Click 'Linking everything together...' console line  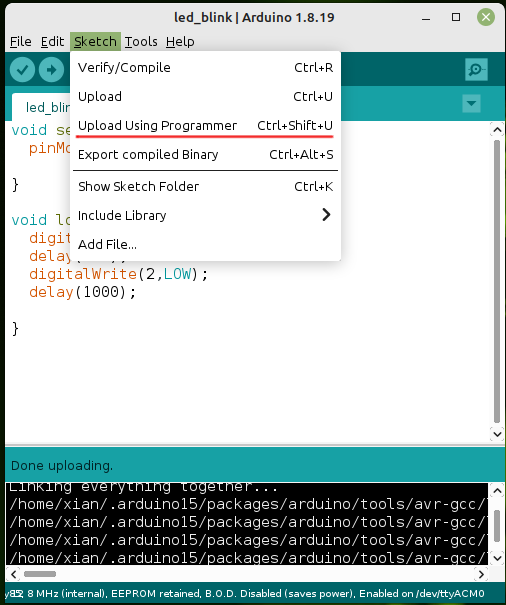coord(143,488)
